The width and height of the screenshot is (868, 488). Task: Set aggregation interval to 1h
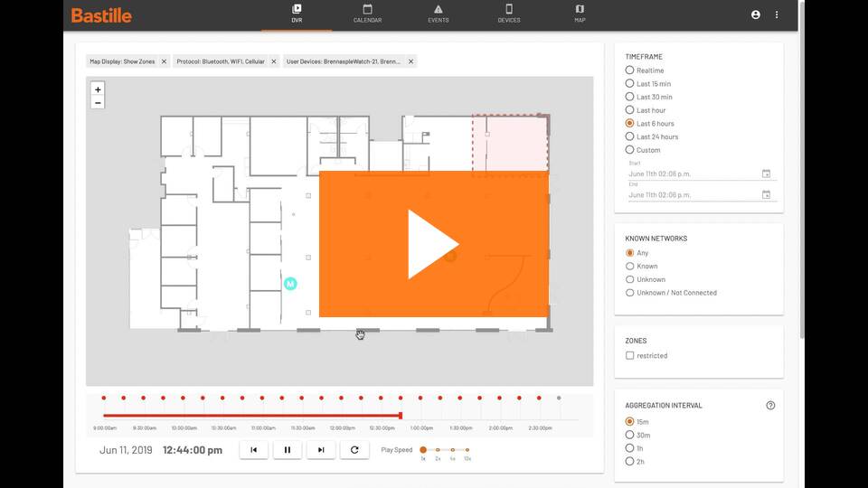click(629, 448)
